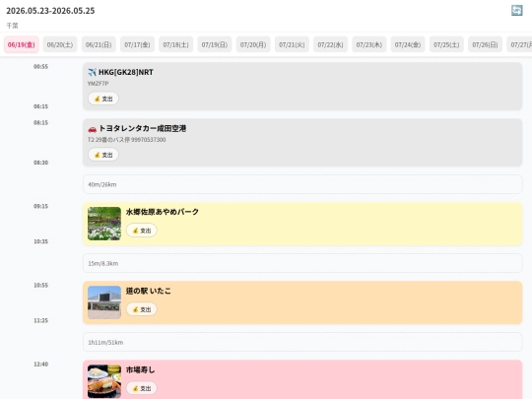Click the 市場寿し title
The width and height of the screenshot is (532, 399).
pos(141,369)
